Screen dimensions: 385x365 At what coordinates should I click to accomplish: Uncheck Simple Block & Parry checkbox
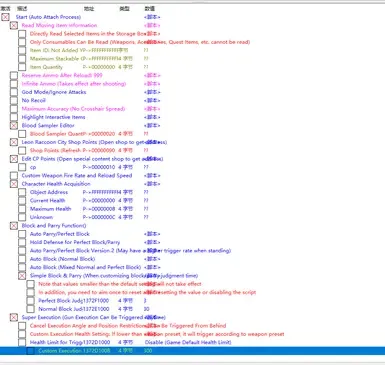tap(22, 276)
